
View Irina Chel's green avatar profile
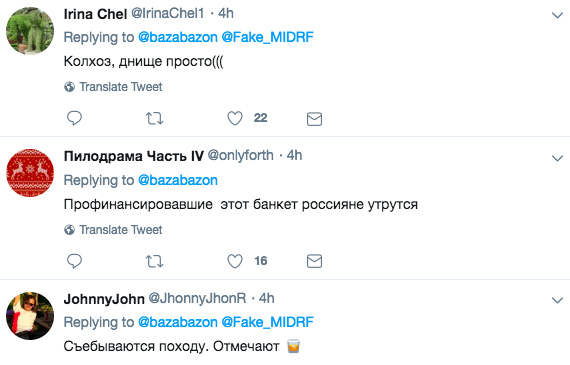pos(30,31)
